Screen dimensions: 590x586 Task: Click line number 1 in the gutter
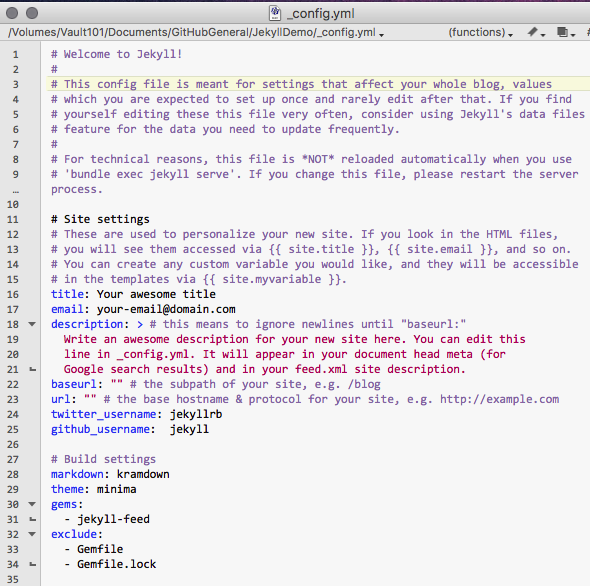point(15,55)
